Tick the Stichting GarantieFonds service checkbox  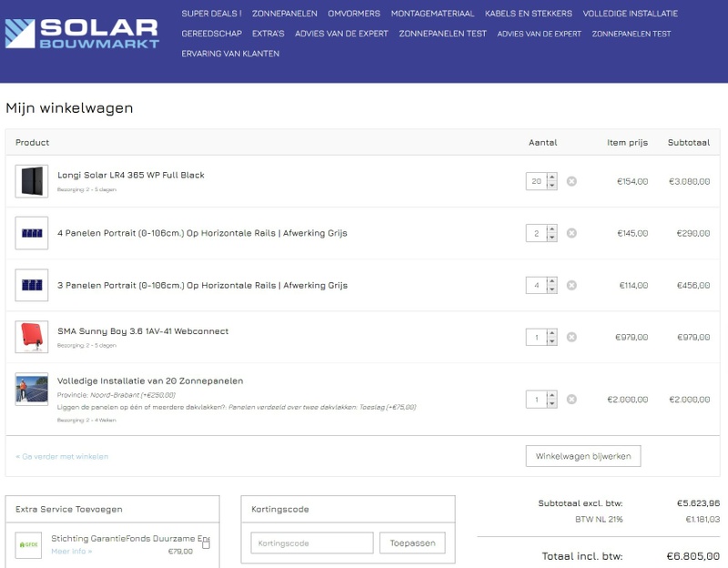click(x=207, y=544)
